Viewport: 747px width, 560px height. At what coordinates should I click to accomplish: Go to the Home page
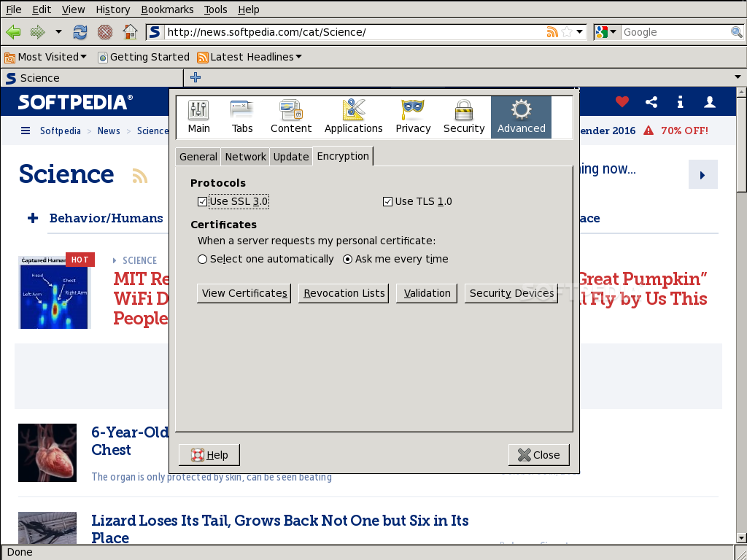point(130,32)
